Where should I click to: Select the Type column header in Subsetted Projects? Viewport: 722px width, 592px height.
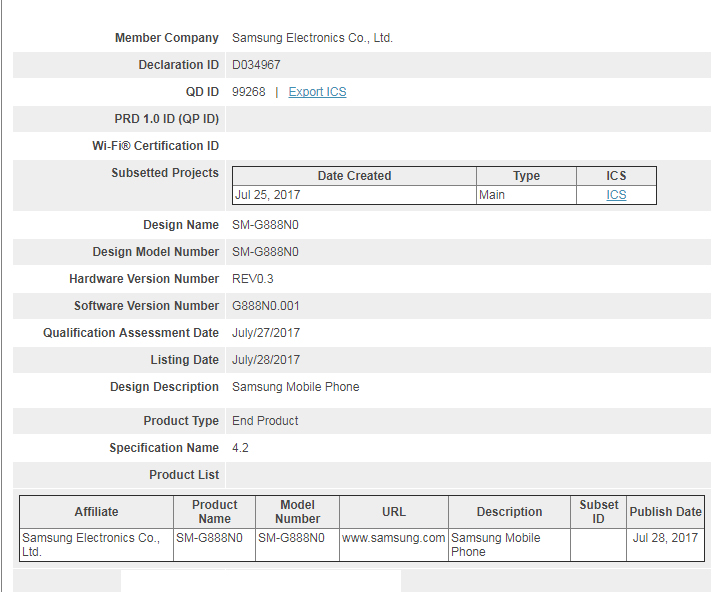click(526, 176)
